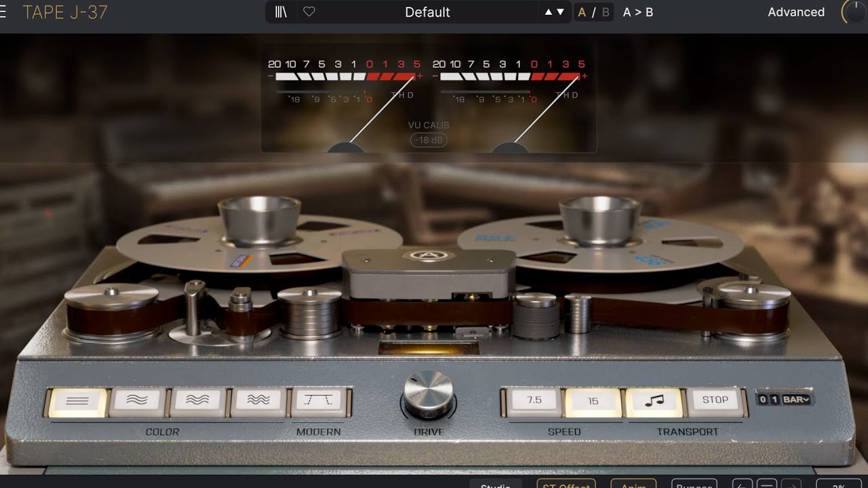
Task: Go to next preset with down arrow
Action: (x=560, y=12)
